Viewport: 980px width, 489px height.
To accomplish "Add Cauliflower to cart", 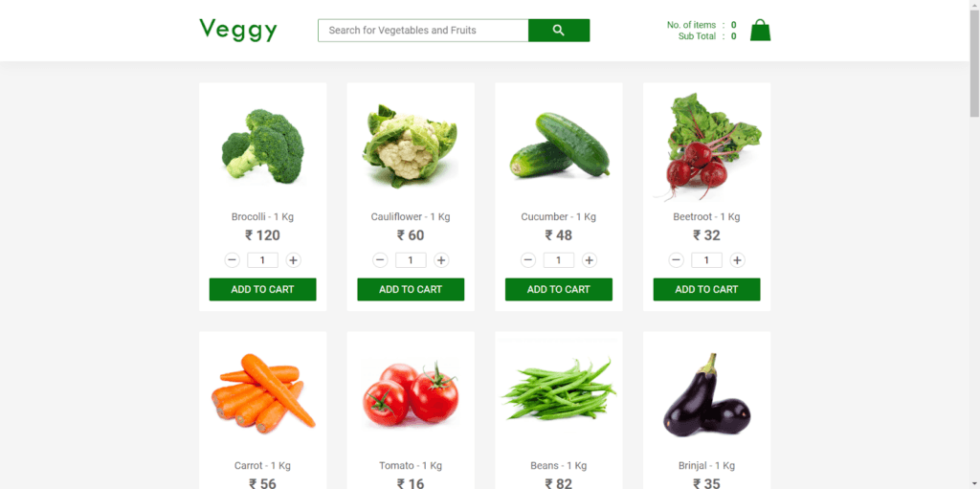I will (x=411, y=290).
